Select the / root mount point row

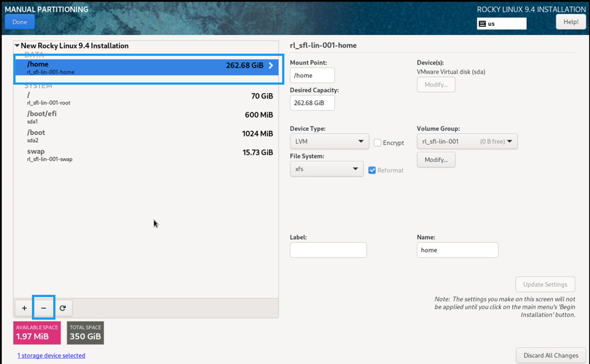[146, 98]
